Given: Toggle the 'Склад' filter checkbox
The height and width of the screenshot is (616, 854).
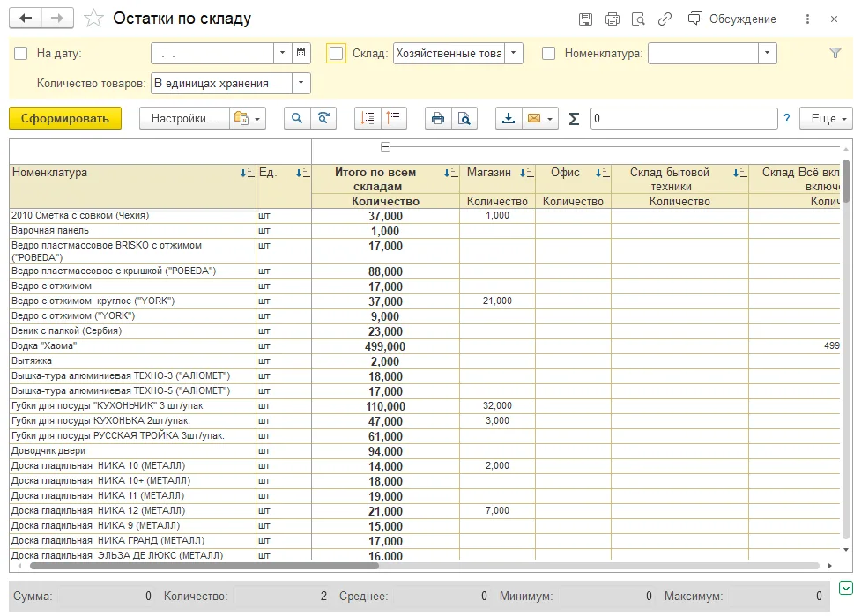Looking at the screenshot, I should pos(336,54).
